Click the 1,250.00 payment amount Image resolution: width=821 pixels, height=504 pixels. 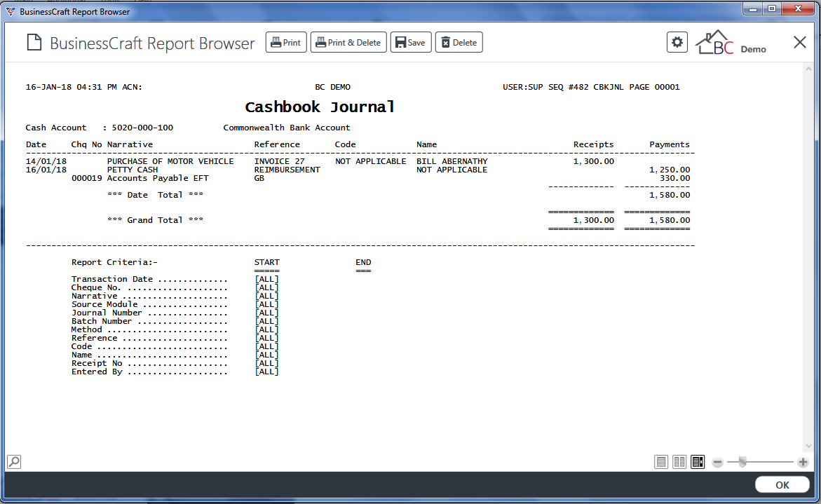click(670, 170)
